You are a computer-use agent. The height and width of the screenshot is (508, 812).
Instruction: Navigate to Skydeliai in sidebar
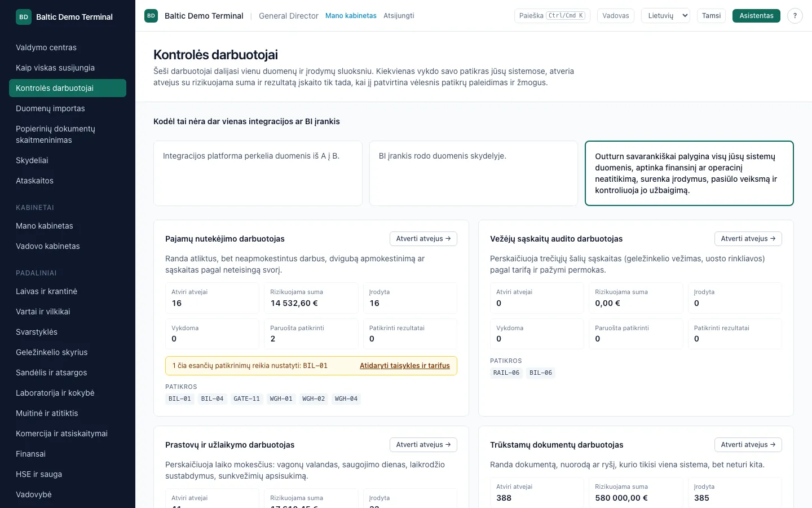[x=68, y=160]
